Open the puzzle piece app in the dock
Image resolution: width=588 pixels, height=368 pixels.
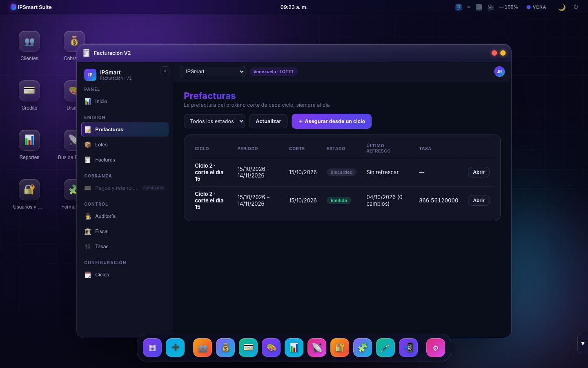(363, 348)
